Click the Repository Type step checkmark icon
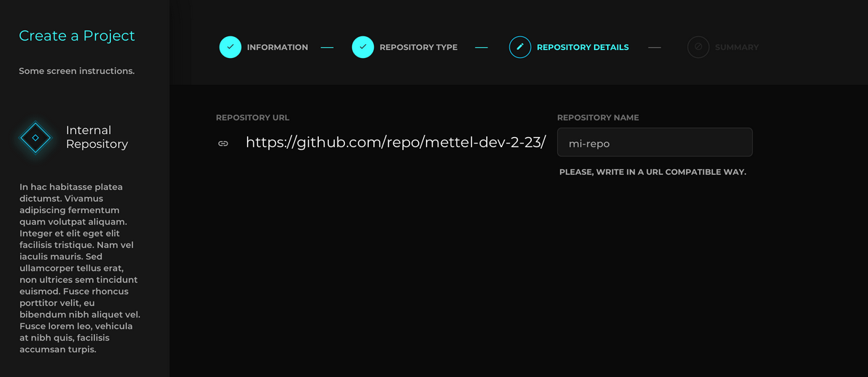Image resolution: width=868 pixels, height=377 pixels. point(363,47)
